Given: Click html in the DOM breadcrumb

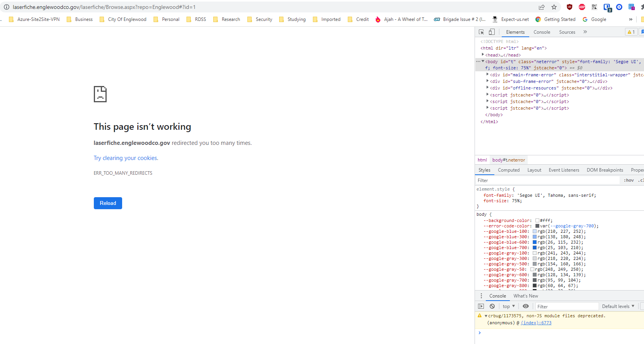Looking at the screenshot, I should (482, 160).
